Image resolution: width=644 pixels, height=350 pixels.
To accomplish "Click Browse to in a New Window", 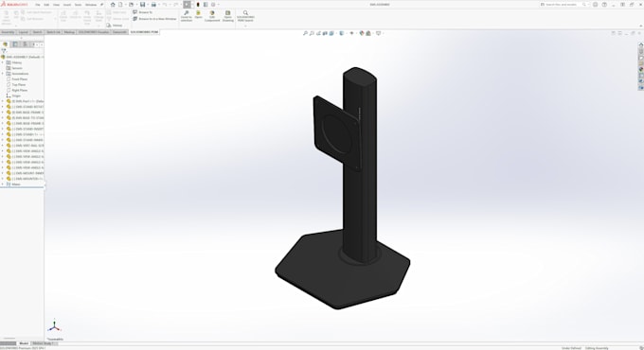I will point(154,19).
